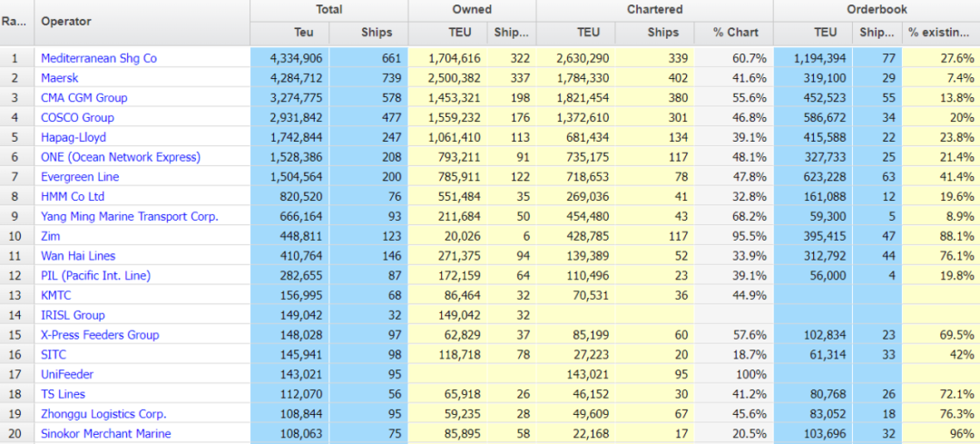980x444 pixels.
Task: Sort by the % Chart column header
Action: point(734,33)
